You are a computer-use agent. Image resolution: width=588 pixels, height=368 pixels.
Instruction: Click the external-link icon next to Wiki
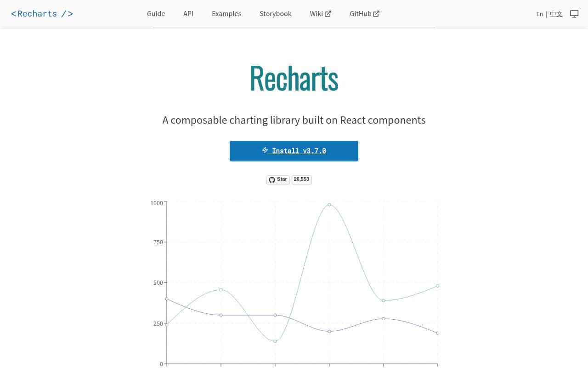click(328, 13)
